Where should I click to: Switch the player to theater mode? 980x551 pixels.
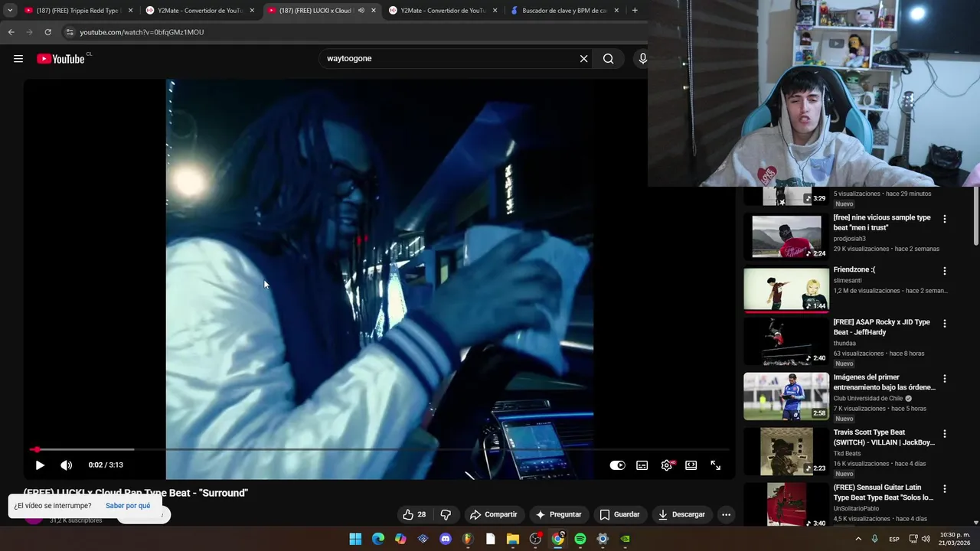pyautogui.click(x=691, y=465)
